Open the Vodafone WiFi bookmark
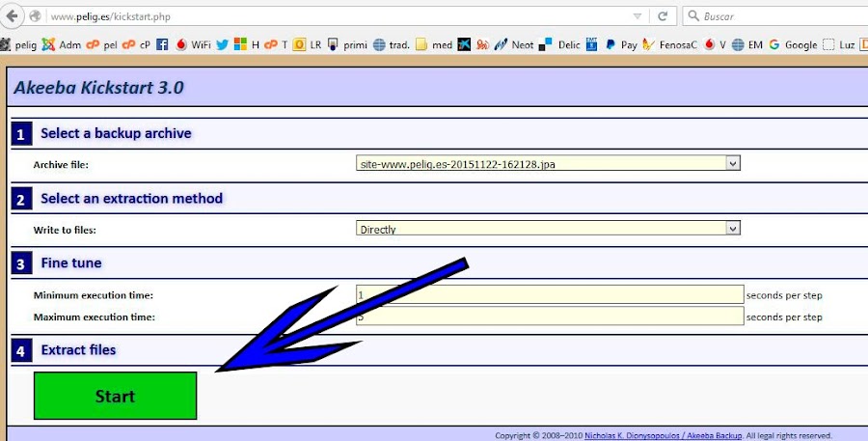Image resolution: width=868 pixels, height=441 pixels. point(193,45)
